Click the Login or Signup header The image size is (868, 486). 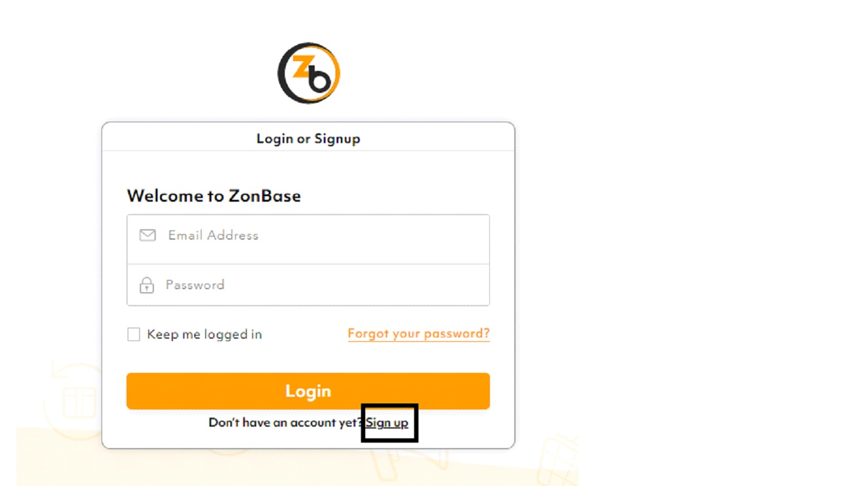click(x=308, y=139)
